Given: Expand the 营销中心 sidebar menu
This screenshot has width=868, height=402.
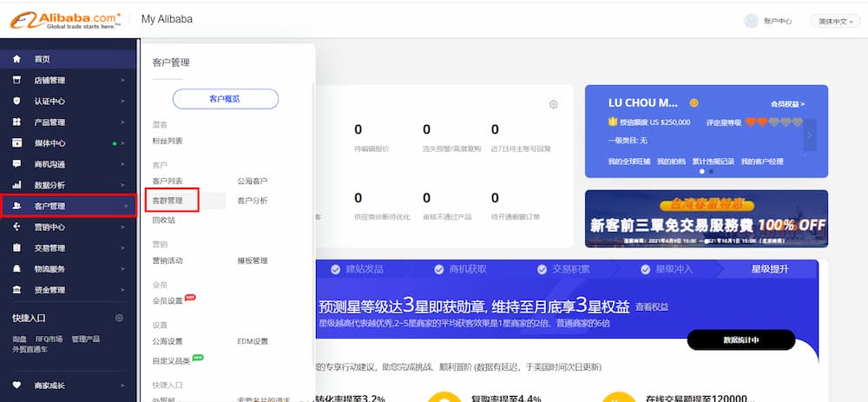Looking at the screenshot, I should pos(68,227).
